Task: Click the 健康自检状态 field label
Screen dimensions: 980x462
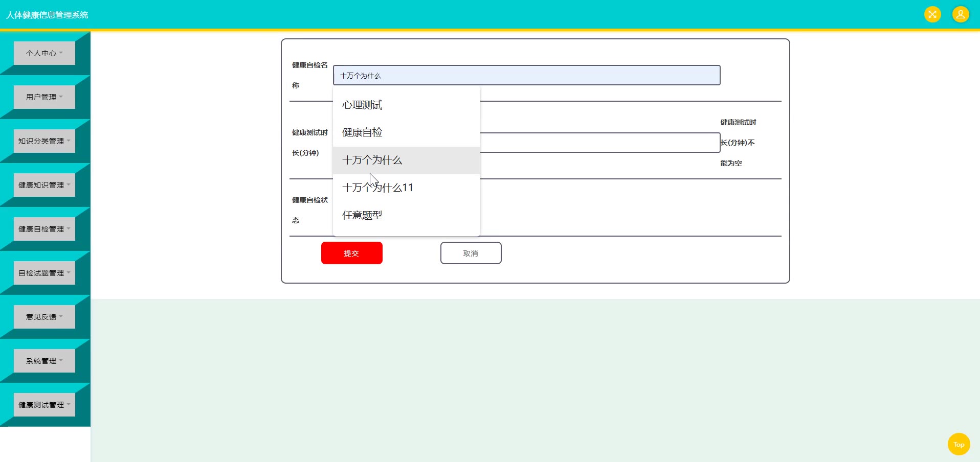Action: 310,210
